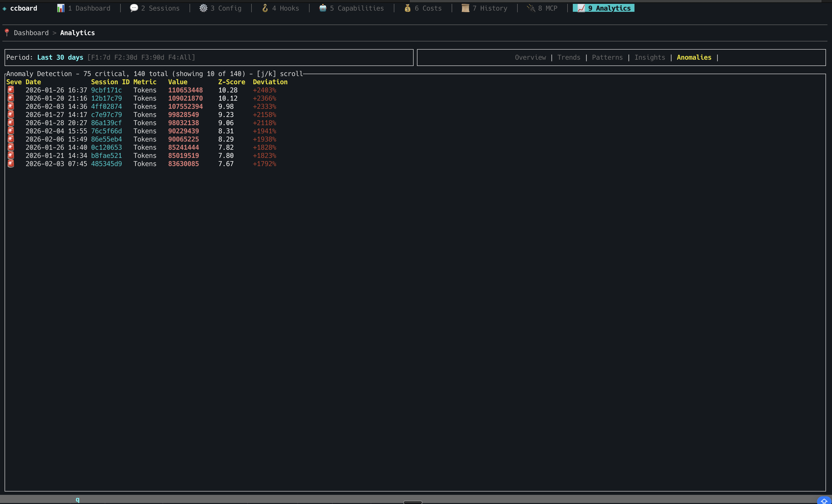The width and height of the screenshot is (832, 504).
Task: Click the Capabilities robot icon
Action: [323, 8]
